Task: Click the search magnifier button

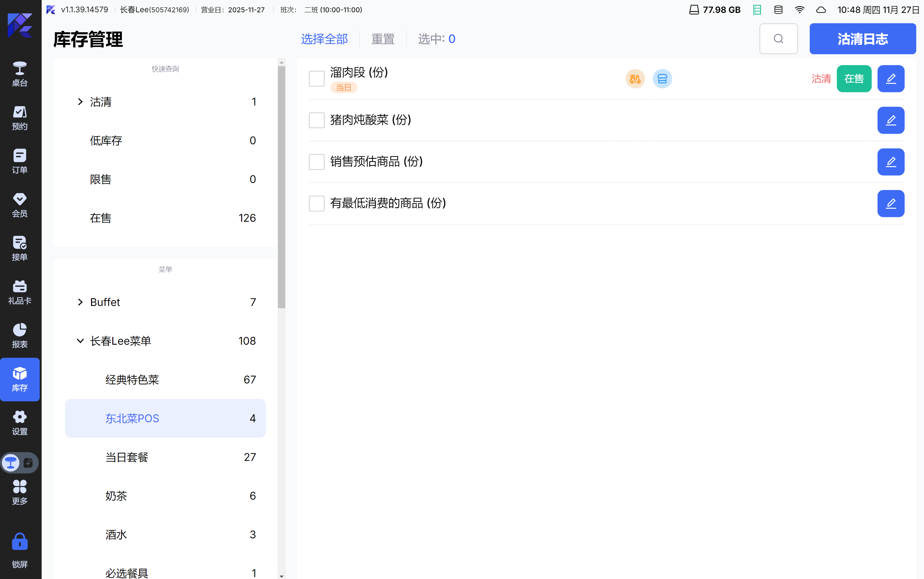Action: [778, 39]
